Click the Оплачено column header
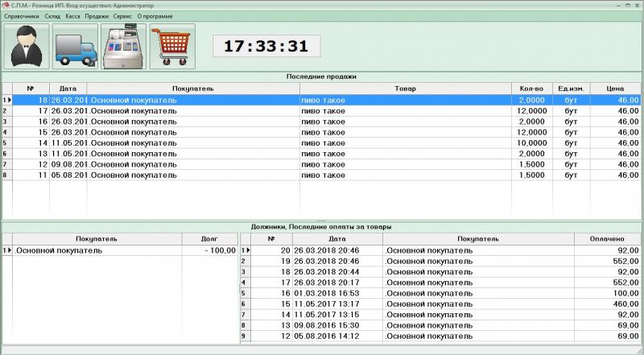This screenshot has width=644, height=355. [607, 239]
